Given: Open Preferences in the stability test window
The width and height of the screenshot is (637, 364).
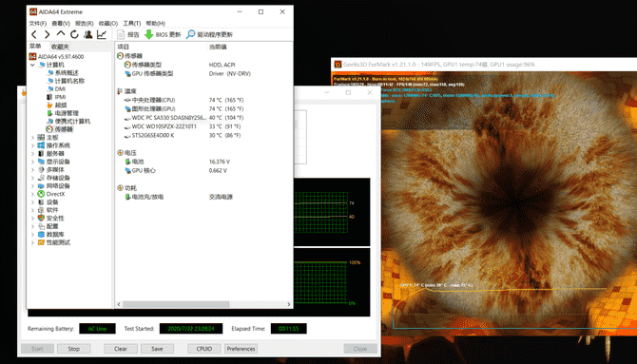Looking at the screenshot, I should pyautogui.click(x=241, y=349).
